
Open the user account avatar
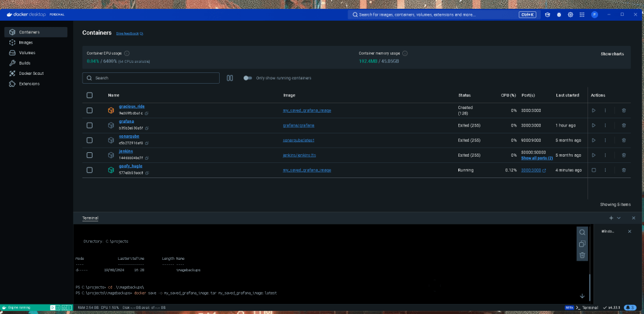tap(594, 14)
